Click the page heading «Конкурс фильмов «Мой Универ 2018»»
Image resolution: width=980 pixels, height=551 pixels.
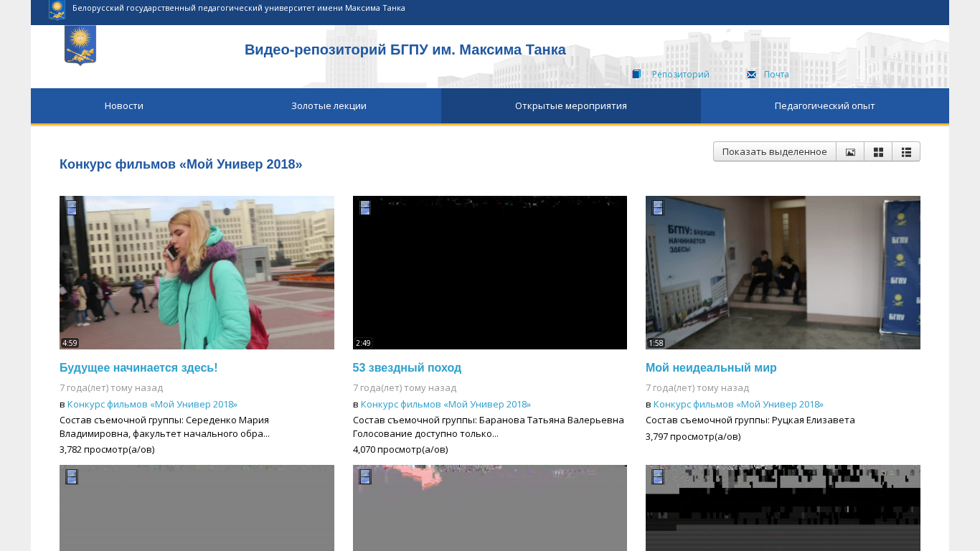click(x=181, y=164)
